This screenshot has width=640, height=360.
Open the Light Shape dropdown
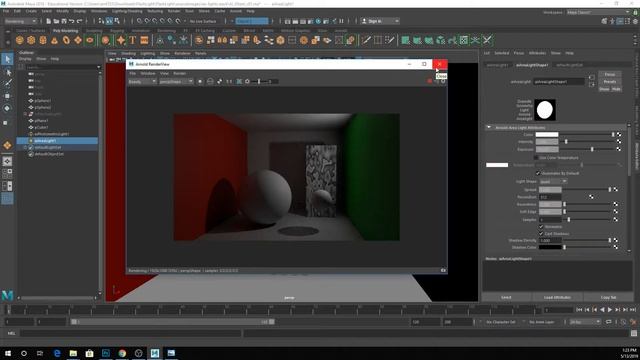click(553, 181)
